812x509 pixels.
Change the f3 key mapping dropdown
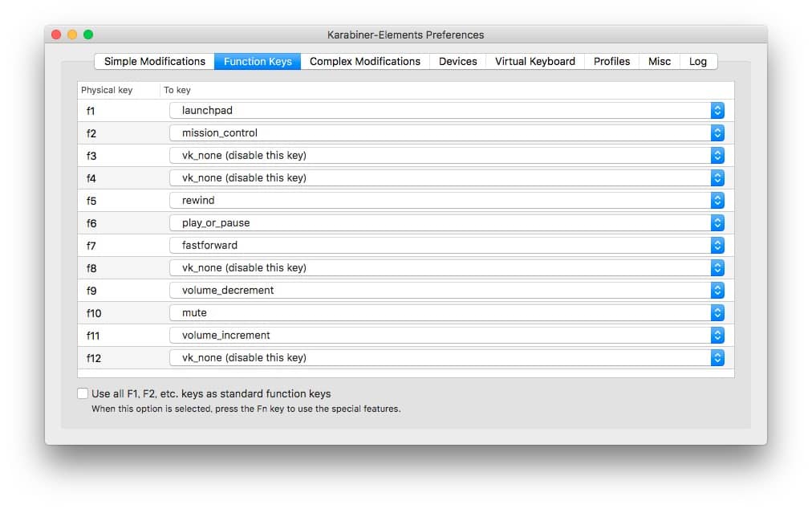pyautogui.click(x=446, y=156)
